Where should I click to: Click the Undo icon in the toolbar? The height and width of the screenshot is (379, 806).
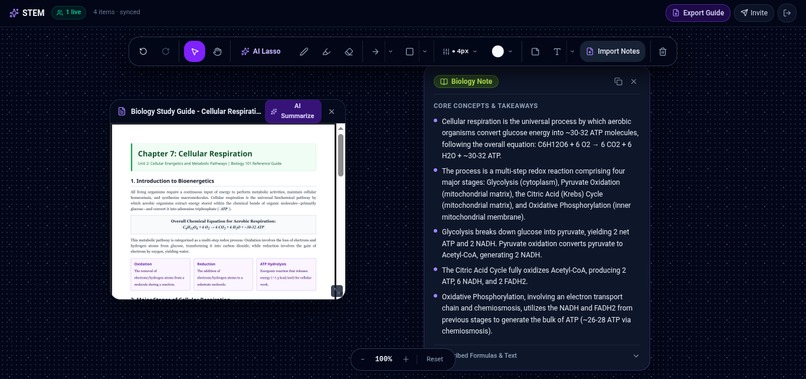[143, 51]
